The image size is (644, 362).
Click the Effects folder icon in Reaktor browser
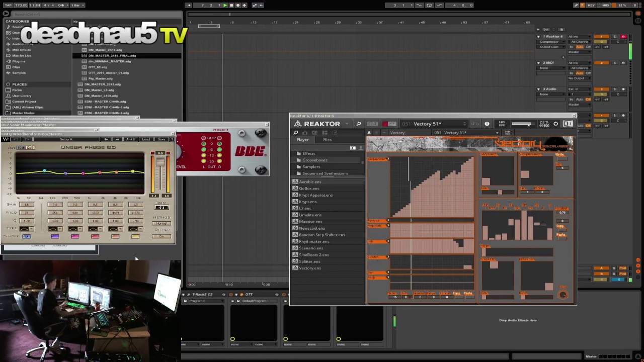click(299, 153)
